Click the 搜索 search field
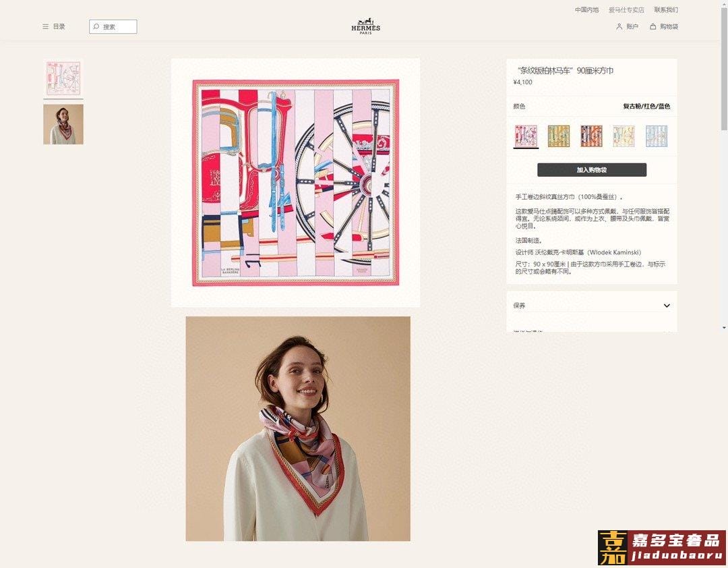Viewport: 728px width, 568px height. point(113,27)
